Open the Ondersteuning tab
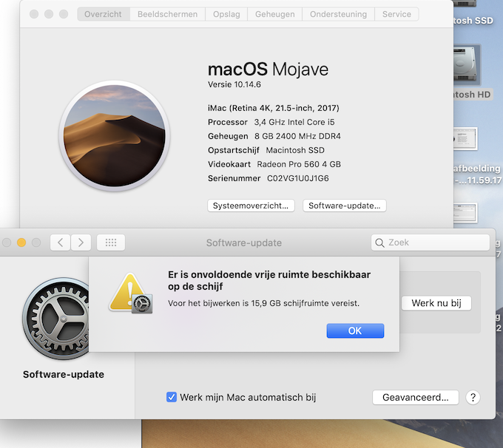 click(x=339, y=14)
